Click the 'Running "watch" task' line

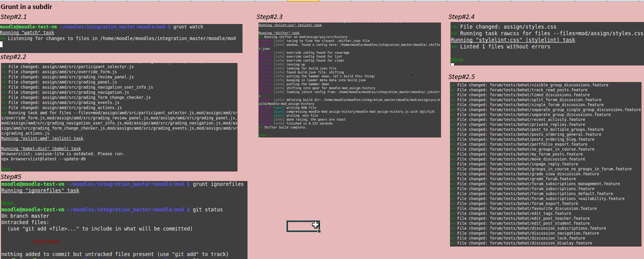(27, 32)
